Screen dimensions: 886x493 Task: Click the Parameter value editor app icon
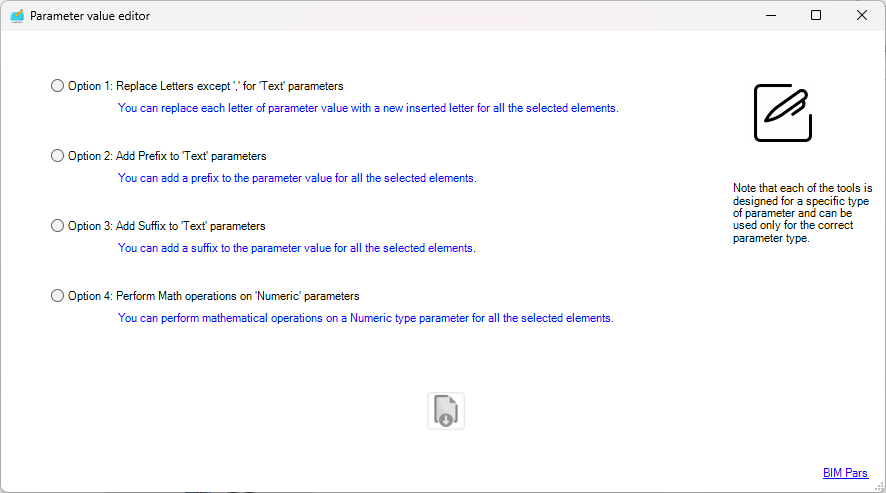pyautogui.click(x=17, y=16)
